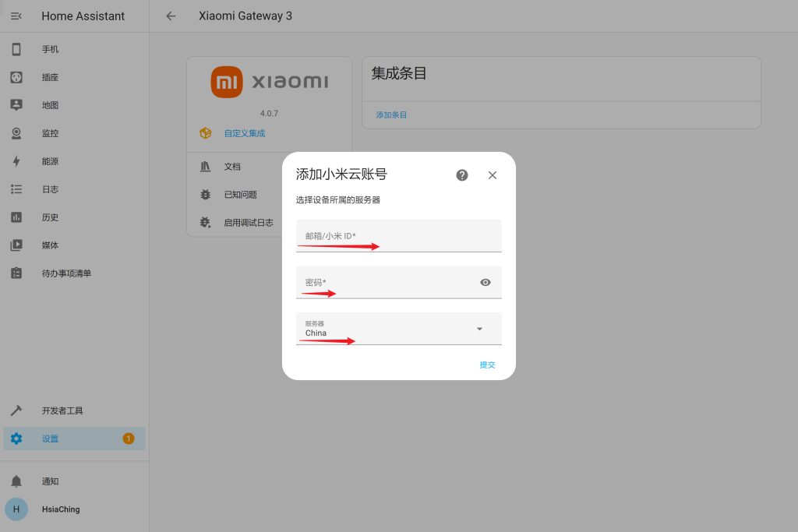Viewport: 798px width, 532px height.
Task: Open the 监控 camera icon in sidebar
Action: (16, 133)
